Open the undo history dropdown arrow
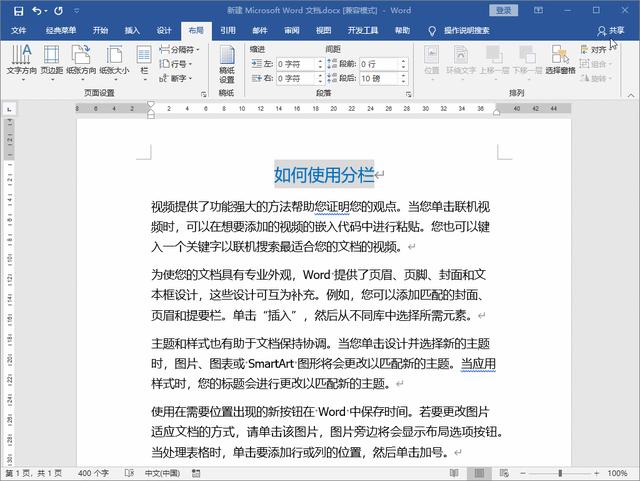Screen dimensions: 640x481 tap(45, 11)
